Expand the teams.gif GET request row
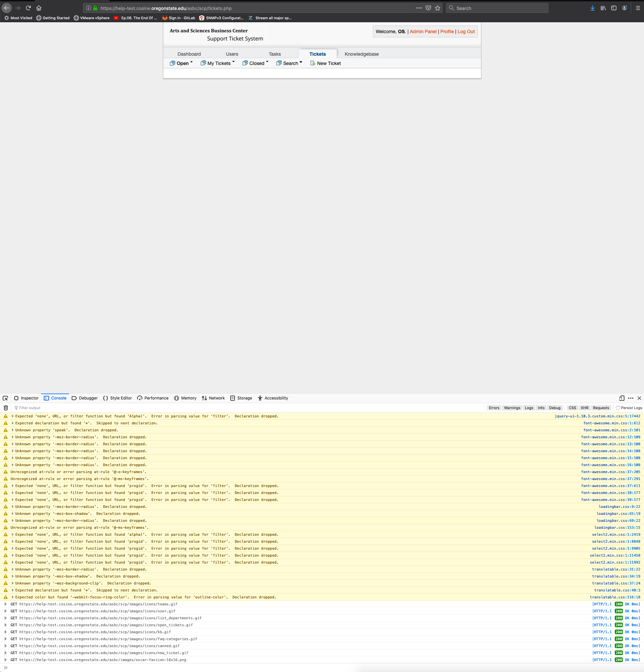 tap(6, 604)
